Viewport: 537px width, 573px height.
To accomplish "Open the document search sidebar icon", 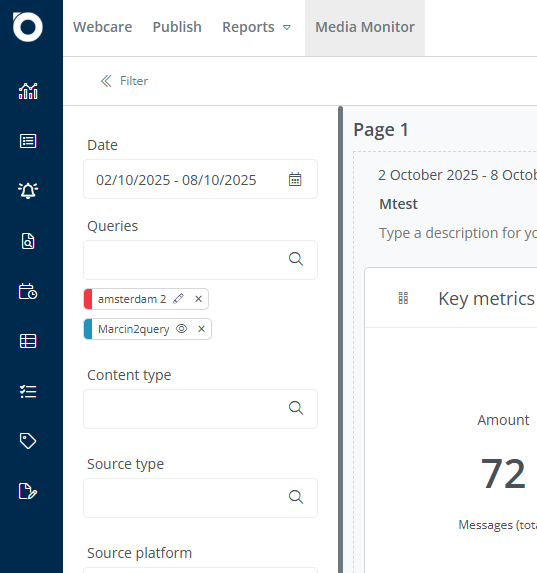I will coord(28,241).
